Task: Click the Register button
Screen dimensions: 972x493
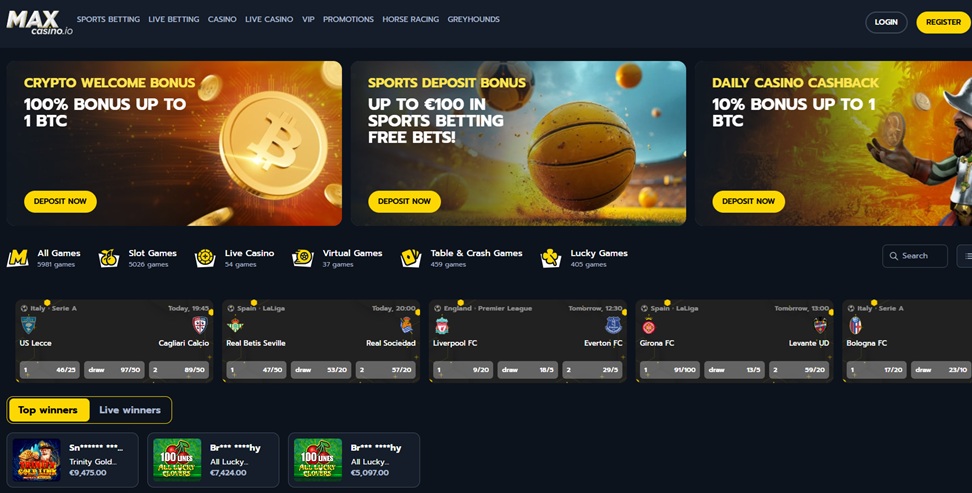Action: tap(943, 22)
